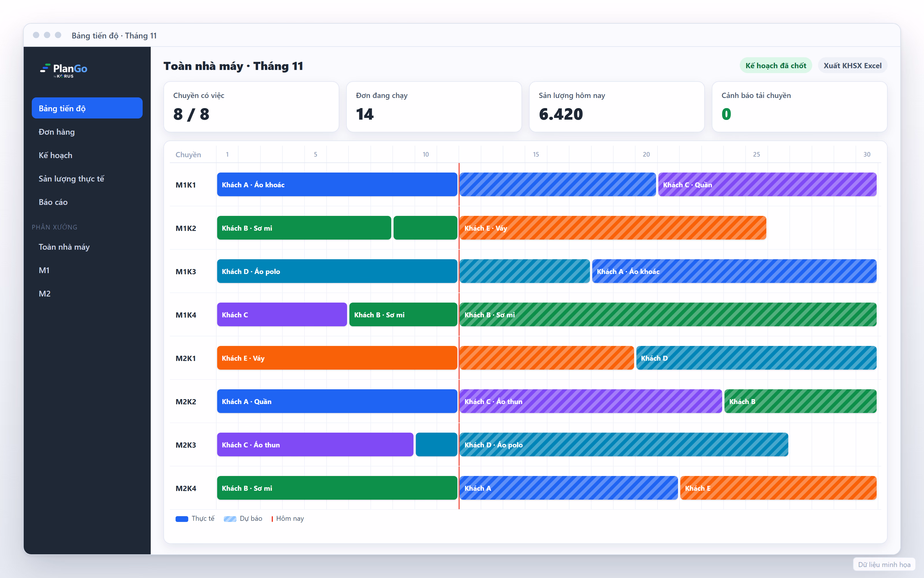Click the Chuyền column header
The image size is (924, 578).
click(188, 154)
